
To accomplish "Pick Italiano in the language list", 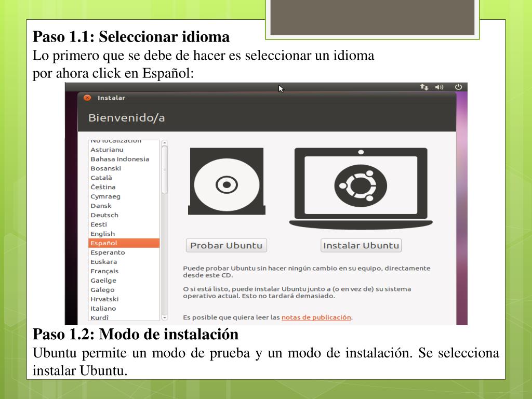I will [x=124, y=309].
